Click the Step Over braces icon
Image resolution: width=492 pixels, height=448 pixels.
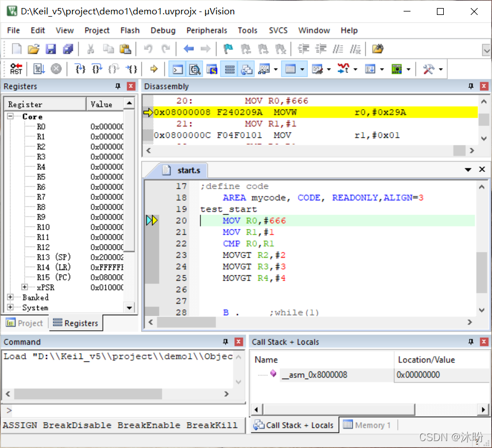click(97, 69)
